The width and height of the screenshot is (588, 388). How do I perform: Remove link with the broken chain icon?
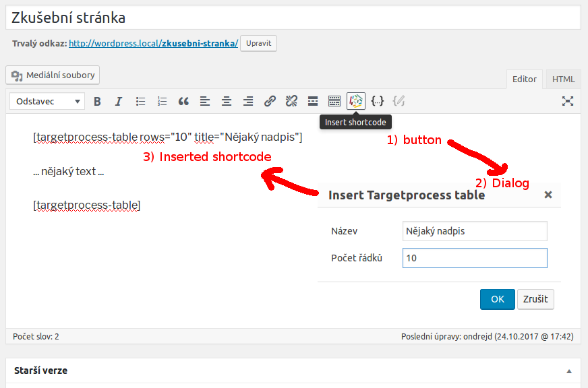pos(291,101)
